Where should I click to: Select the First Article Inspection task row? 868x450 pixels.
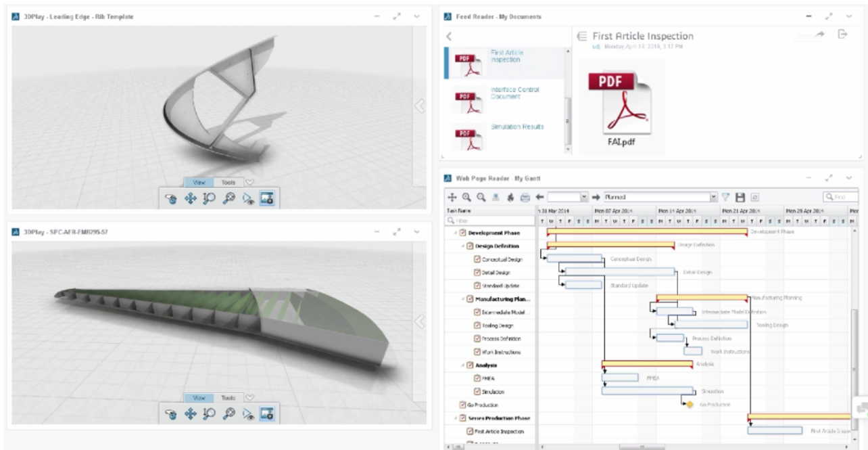click(x=491, y=431)
